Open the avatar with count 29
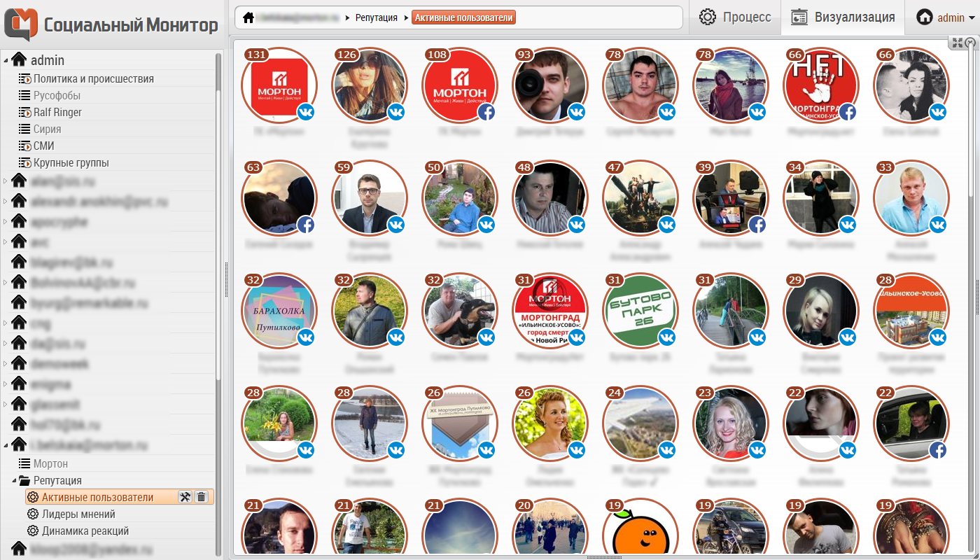 tap(821, 311)
